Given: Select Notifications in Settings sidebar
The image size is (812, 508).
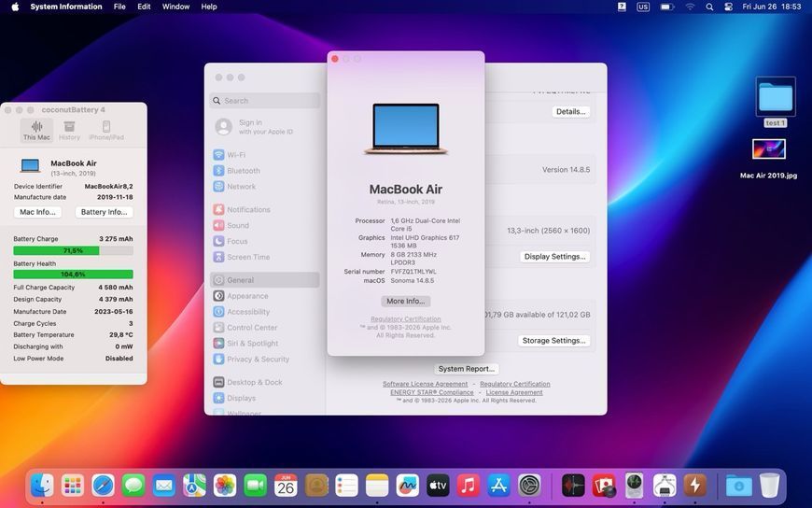Looking at the screenshot, I should 242,209.
